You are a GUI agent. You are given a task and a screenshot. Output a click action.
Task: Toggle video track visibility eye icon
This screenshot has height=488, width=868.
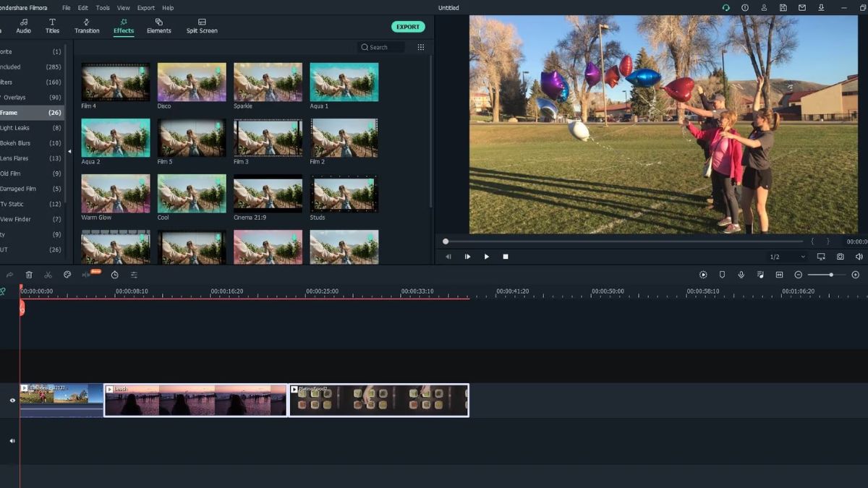point(12,400)
